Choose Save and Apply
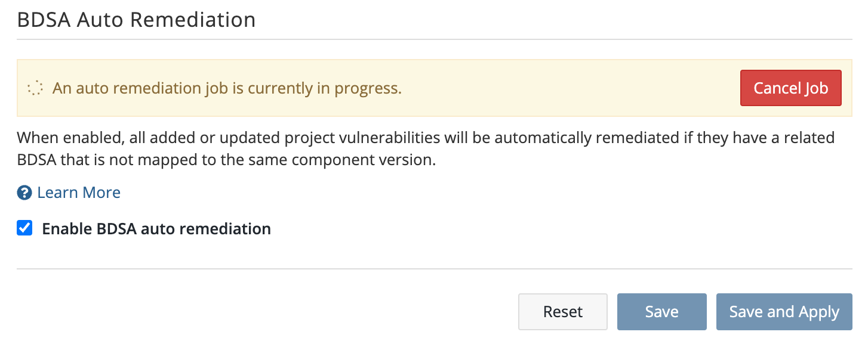Viewport: 868px width, 341px height. (x=784, y=312)
